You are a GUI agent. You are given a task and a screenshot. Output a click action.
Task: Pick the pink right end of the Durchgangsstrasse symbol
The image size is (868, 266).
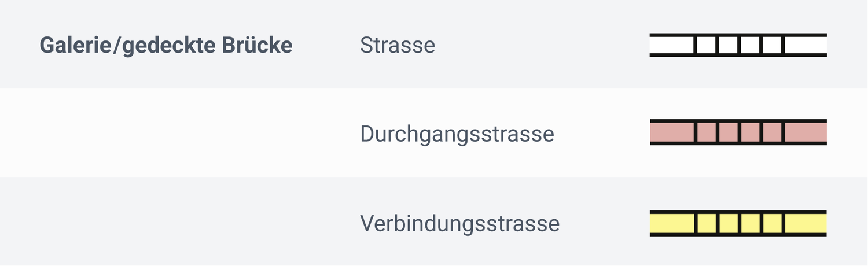point(806,132)
